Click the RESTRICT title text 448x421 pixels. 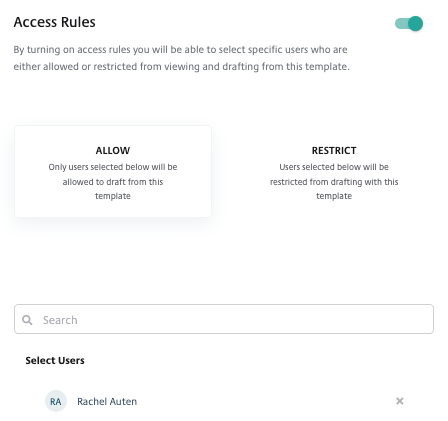(334, 151)
